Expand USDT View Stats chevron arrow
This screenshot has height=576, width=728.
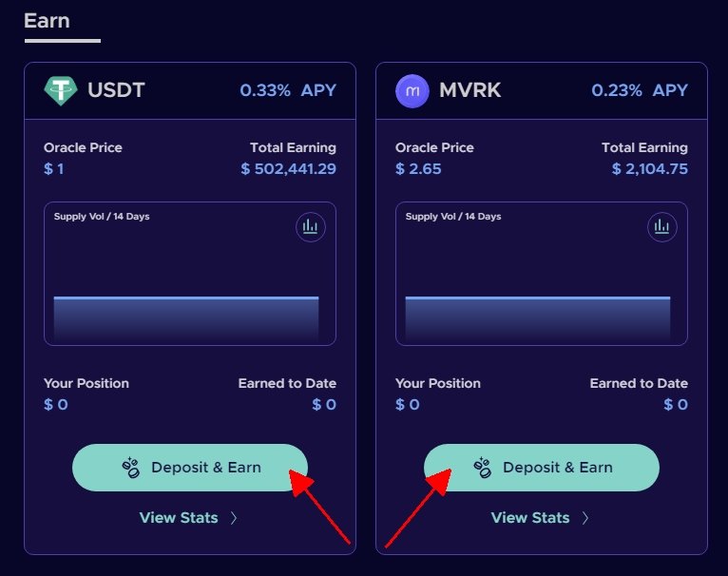pyautogui.click(x=234, y=518)
